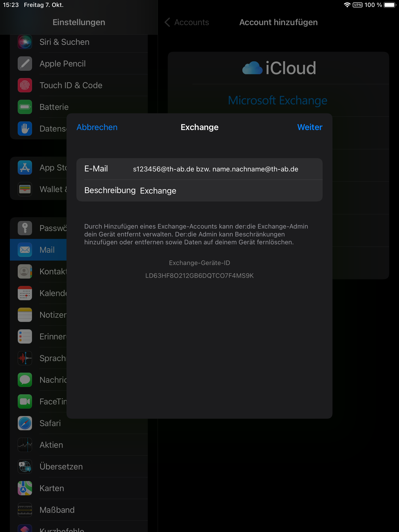Select the Mail envelope icon
Image resolution: width=399 pixels, height=532 pixels.
25,250
